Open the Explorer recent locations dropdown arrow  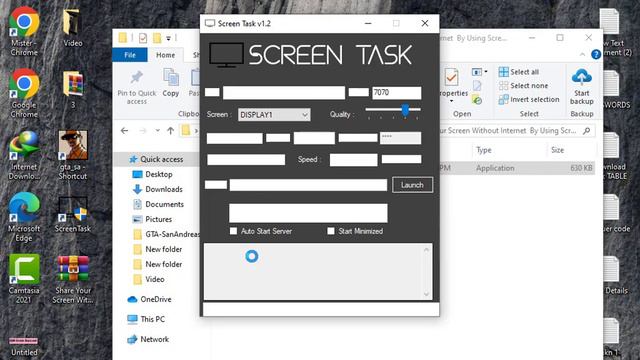tap(157, 131)
